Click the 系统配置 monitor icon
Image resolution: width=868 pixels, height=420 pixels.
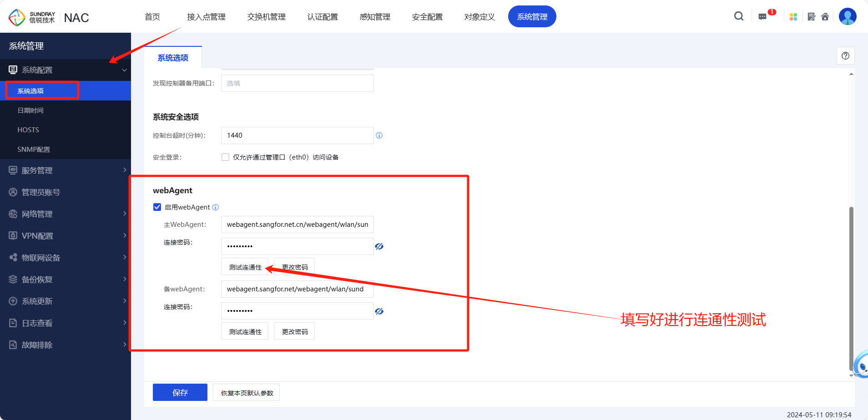tap(13, 70)
